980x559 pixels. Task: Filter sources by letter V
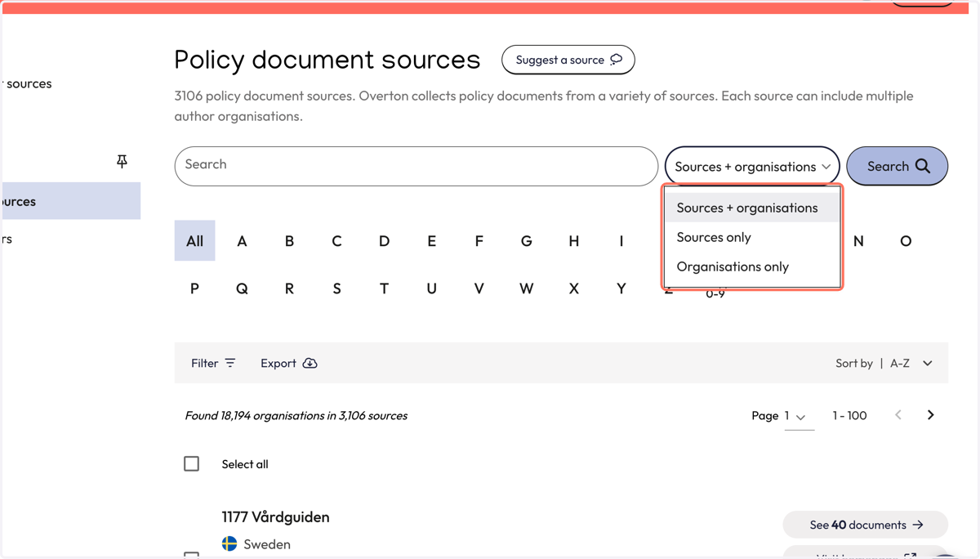[x=479, y=288]
